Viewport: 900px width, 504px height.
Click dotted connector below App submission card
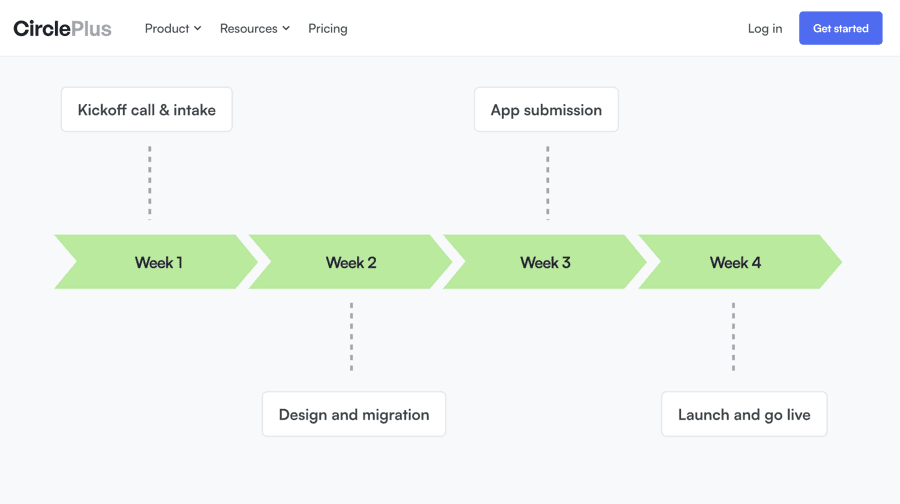pos(548,182)
